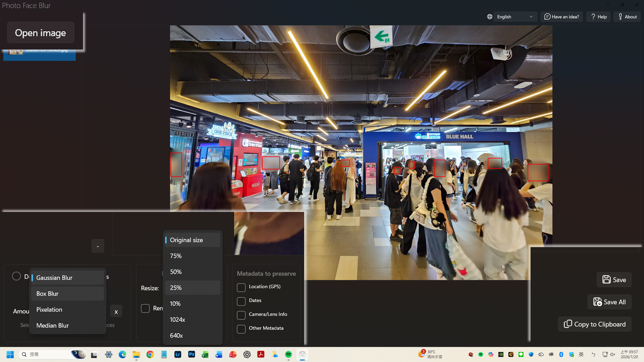Check the Camera/Lens Info box
Image resolution: width=644 pixels, height=362 pixels.
tap(241, 315)
